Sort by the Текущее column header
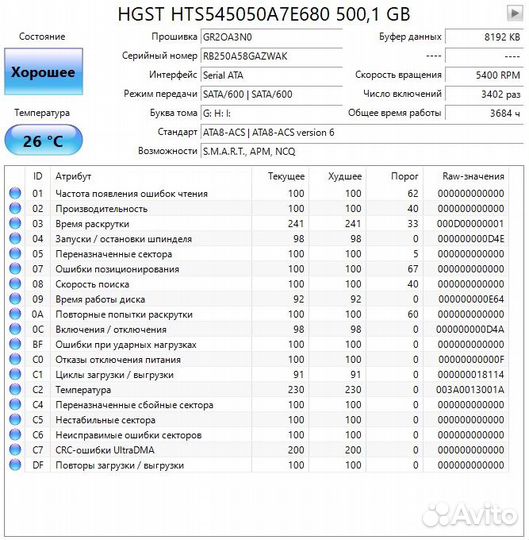 280,176
